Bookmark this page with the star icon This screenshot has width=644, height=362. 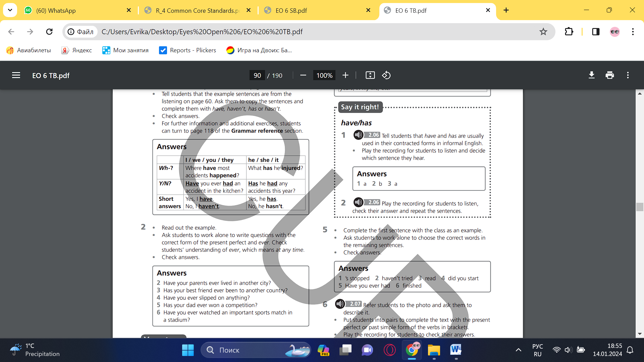pyautogui.click(x=543, y=32)
